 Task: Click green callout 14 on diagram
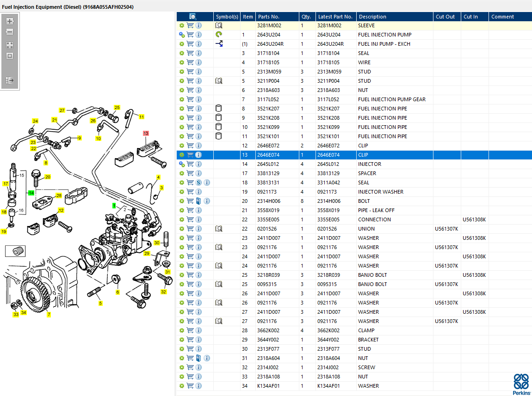(31, 193)
